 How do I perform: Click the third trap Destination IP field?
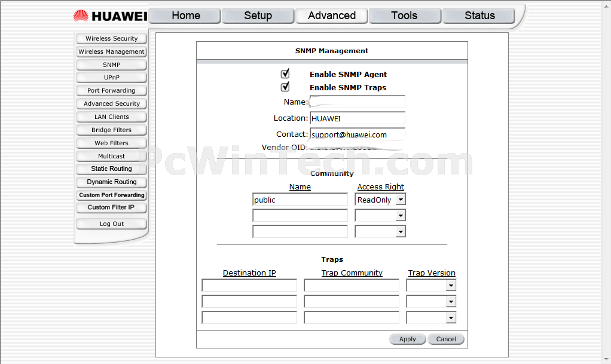(x=249, y=317)
